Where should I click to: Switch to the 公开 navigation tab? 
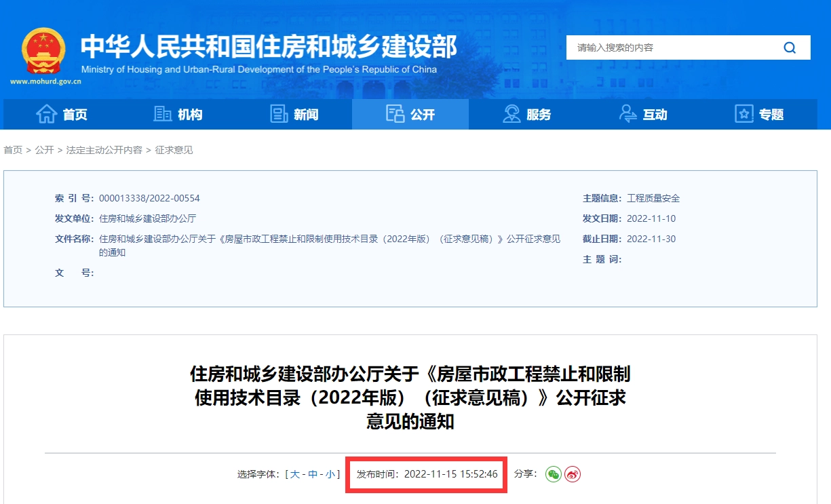(x=410, y=114)
